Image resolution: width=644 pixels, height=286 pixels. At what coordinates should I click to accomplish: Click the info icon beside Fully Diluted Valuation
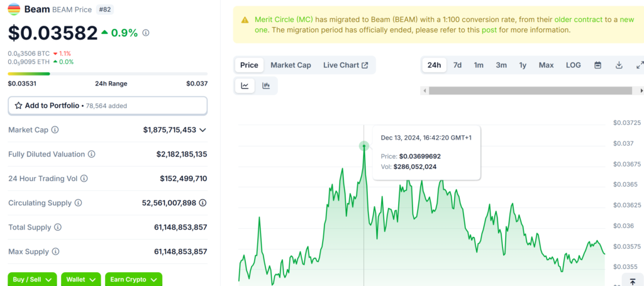(92, 154)
